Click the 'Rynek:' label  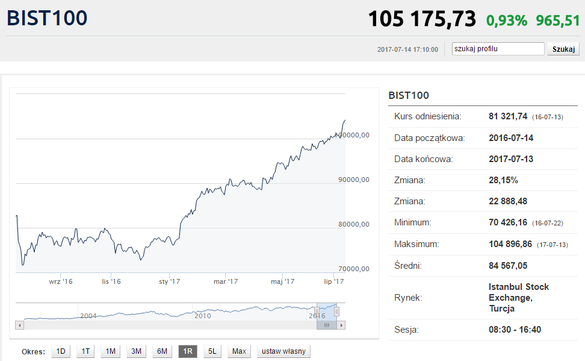(408, 298)
